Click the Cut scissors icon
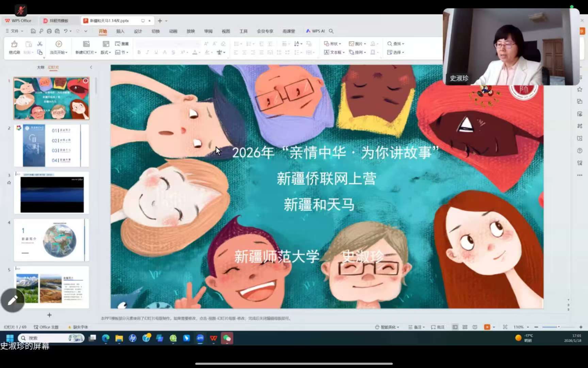 click(x=40, y=44)
